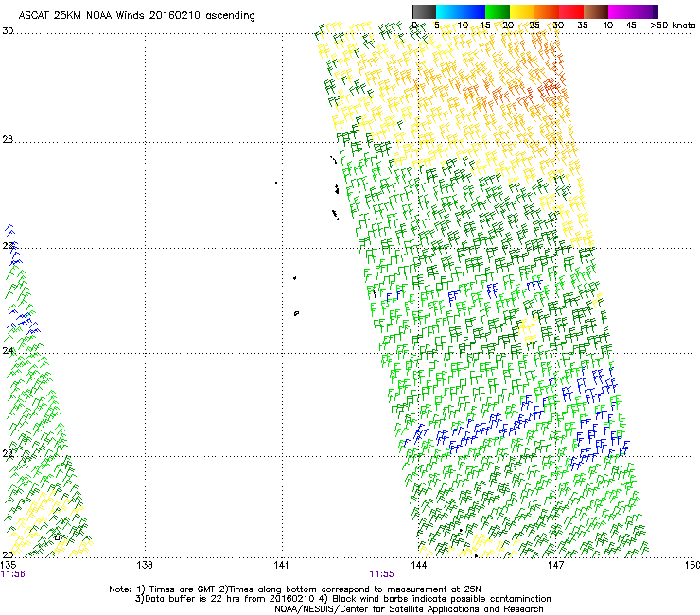Click the latitude label '28'
Viewport: 700px width, 615px height.
click(8, 139)
